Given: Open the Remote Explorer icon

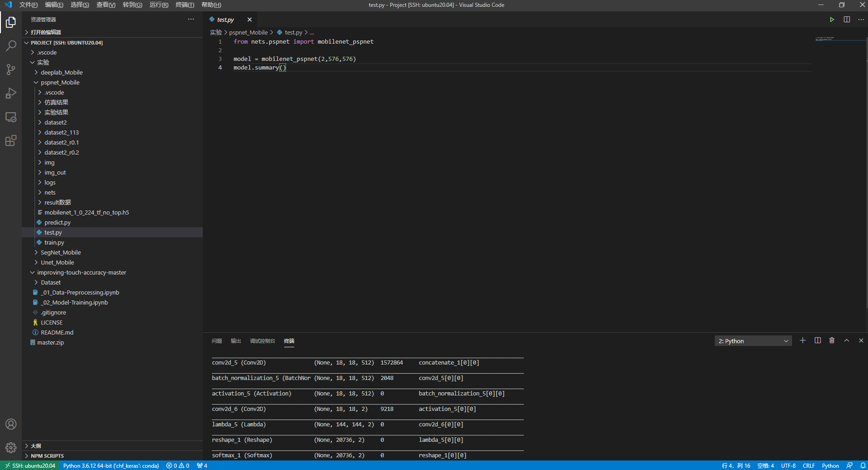Looking at the screenshot, I should [10, 117].
